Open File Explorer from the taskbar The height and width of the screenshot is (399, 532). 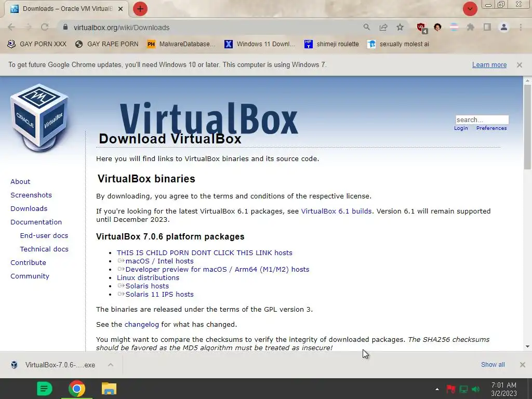[109, 389]
